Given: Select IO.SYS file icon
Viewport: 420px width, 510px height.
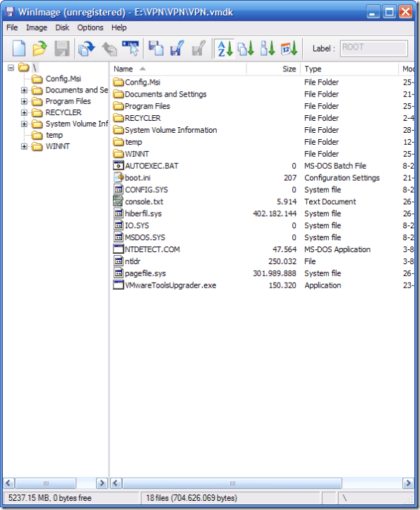Looking at the screenshot, I should pyautogui.click(x=119, y=225).
